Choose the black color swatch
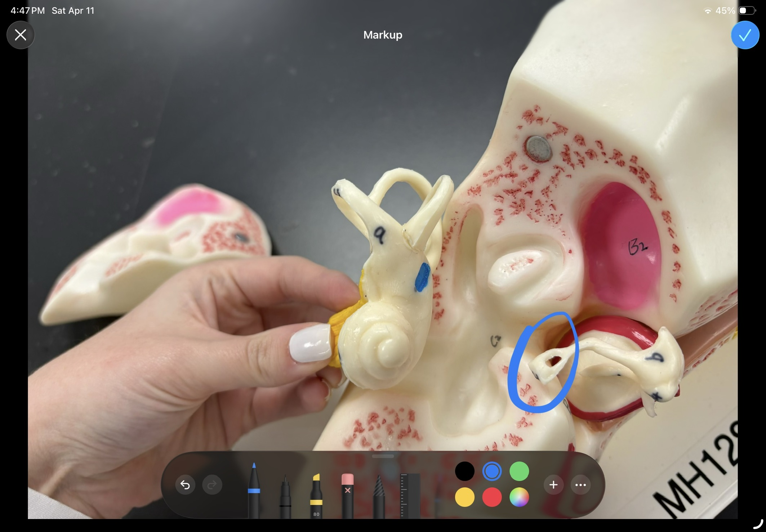This screenshot has width=766, height=532. pos(465,471)
